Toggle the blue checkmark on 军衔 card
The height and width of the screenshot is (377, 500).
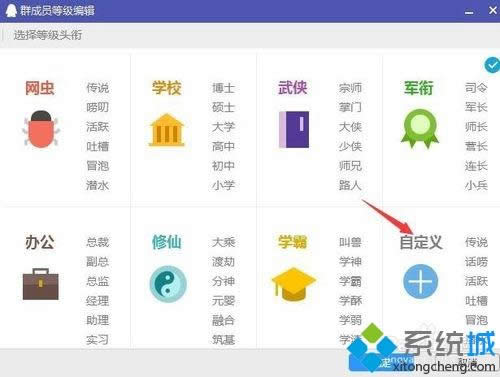[492, 65]
